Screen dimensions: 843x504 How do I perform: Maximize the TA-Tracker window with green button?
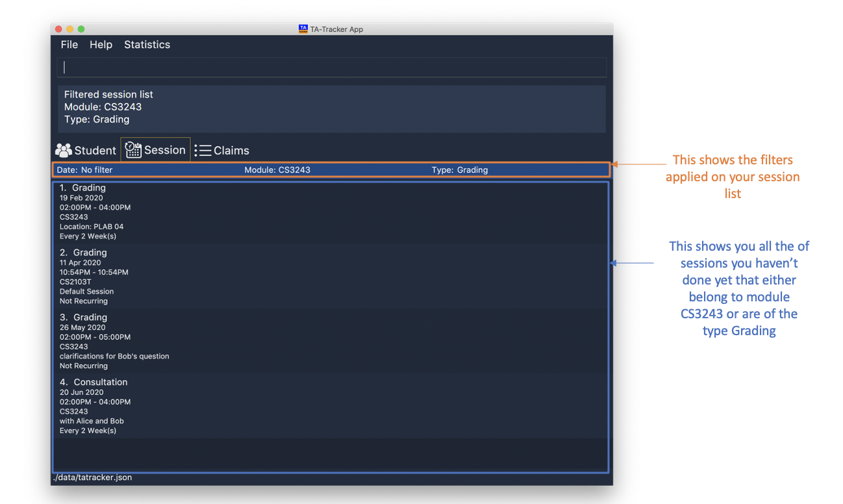(x=81, y=29)
